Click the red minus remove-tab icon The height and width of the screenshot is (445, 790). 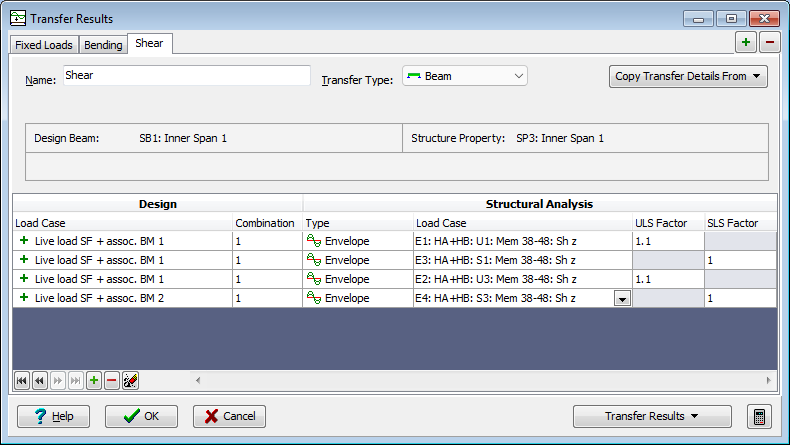click(x=769, y=42)
